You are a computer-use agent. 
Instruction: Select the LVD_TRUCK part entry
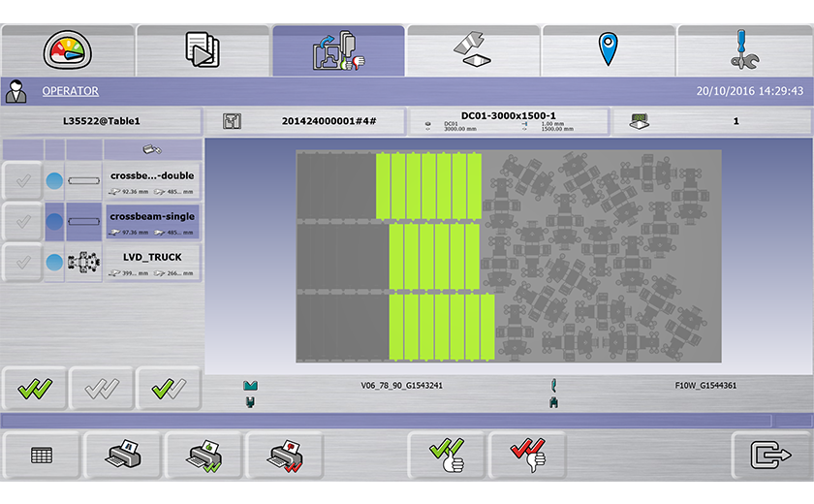[152, 263]
